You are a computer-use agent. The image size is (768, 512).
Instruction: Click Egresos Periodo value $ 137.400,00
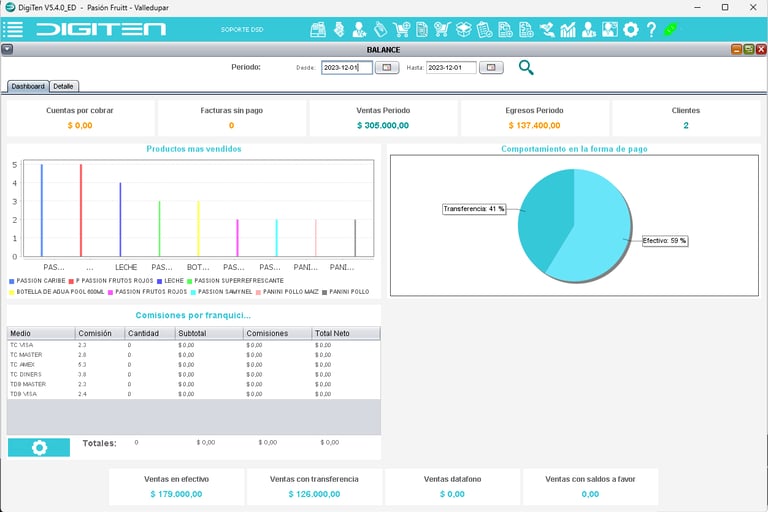point(534,125)
